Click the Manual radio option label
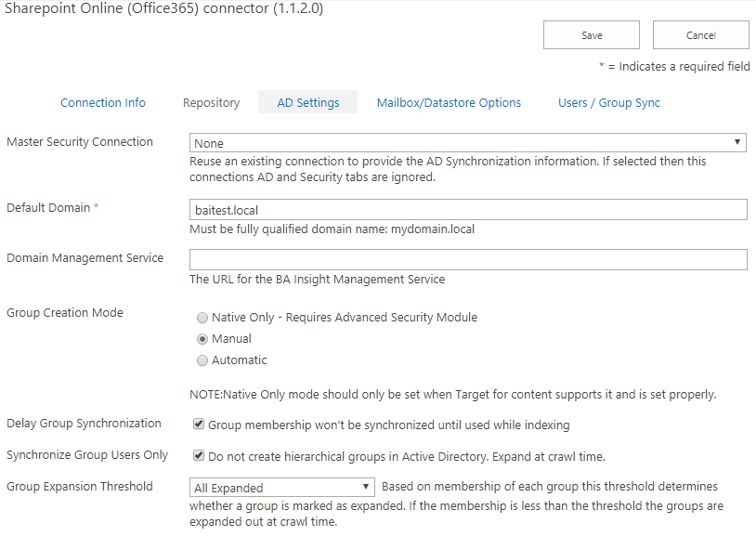756x536 pixels. [x=231, y=339]
